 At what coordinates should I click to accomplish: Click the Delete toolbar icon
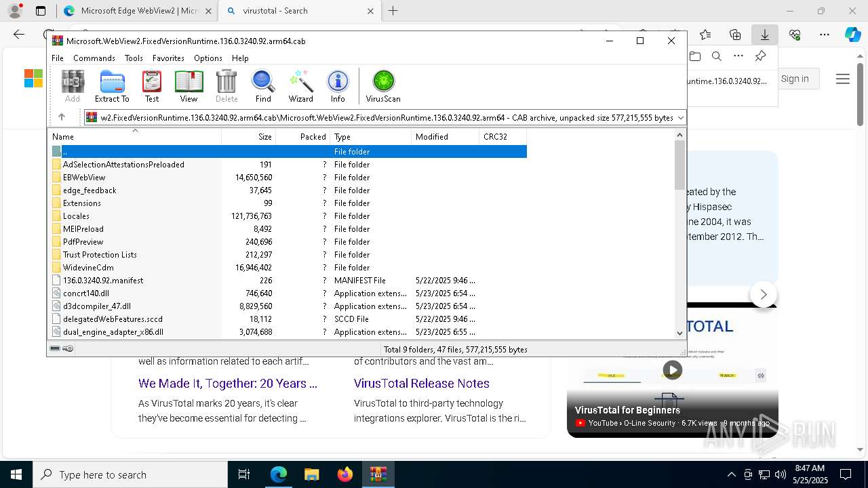tap(226, 86)
